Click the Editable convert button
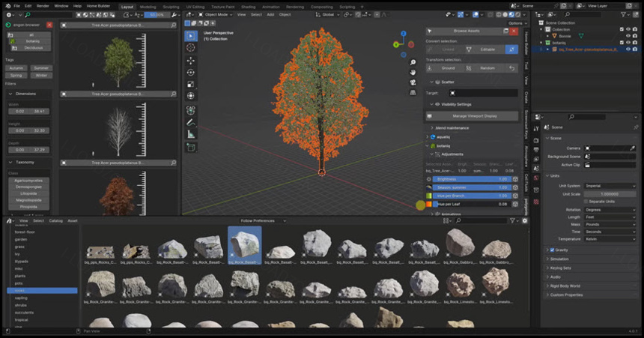This screenshot has width=644, height=338. tap(484, 49)
